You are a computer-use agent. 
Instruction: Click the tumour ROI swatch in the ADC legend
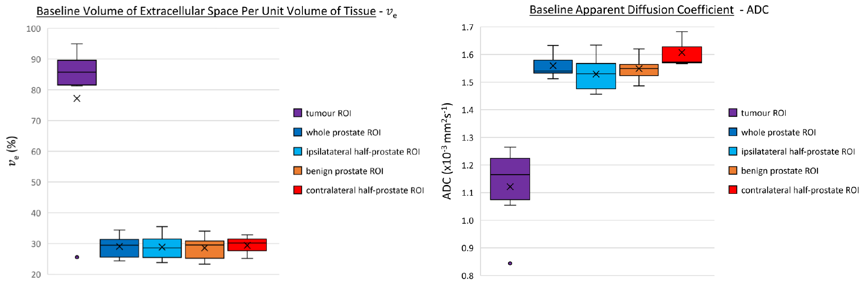point(733,113)
